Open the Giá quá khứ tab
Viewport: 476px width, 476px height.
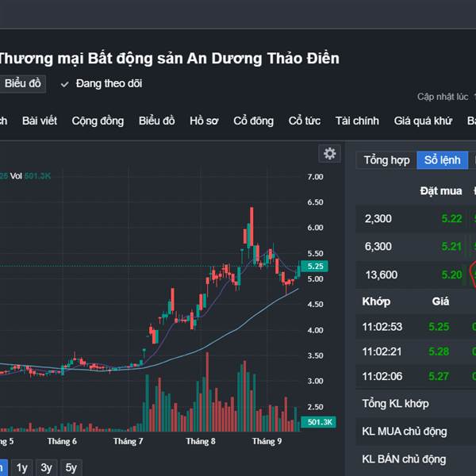[423, 121]
